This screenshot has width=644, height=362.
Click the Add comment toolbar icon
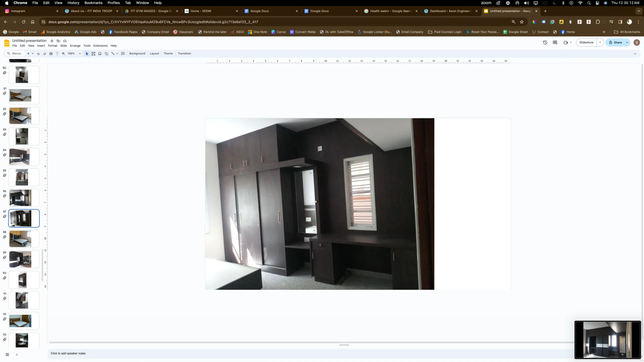click(123, 54)
